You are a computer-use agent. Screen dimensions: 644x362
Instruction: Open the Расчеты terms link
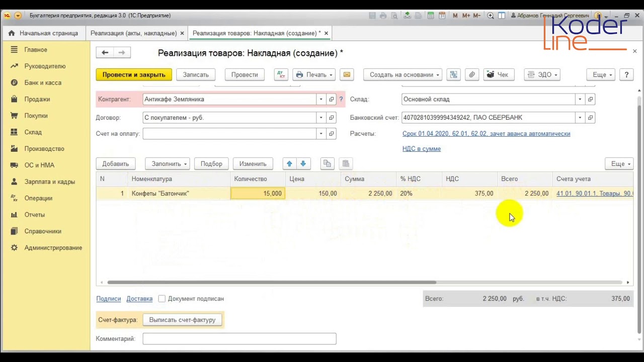pos(486,134)
